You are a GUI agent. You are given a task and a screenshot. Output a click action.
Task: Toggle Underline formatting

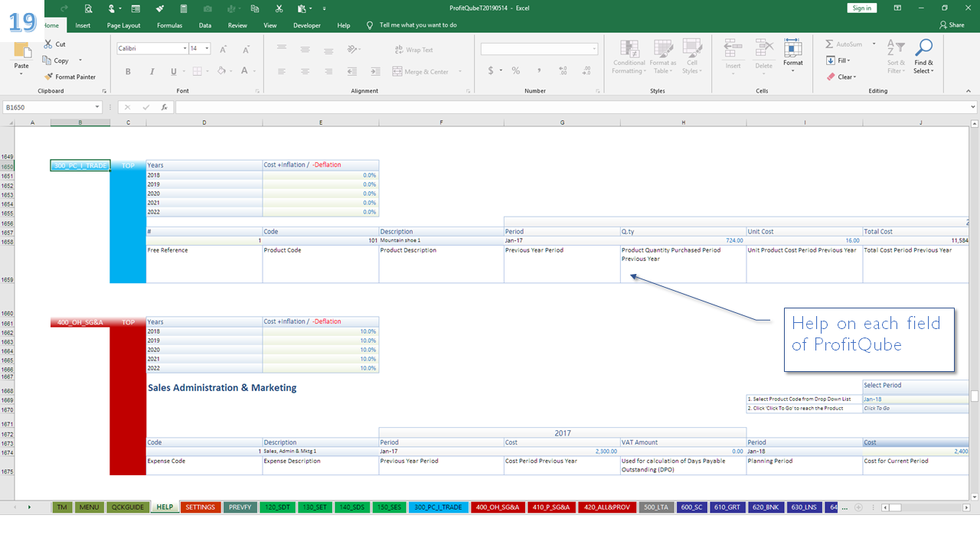(173, 71)
